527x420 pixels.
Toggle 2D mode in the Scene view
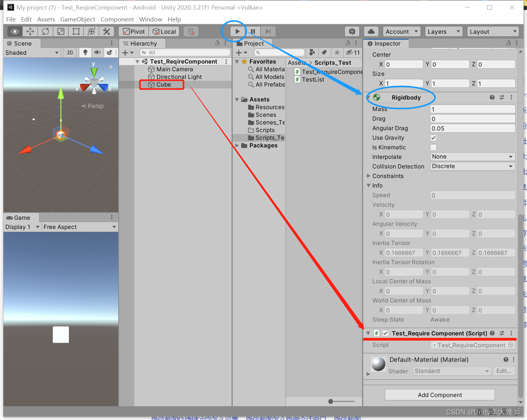tap(70, 52)
